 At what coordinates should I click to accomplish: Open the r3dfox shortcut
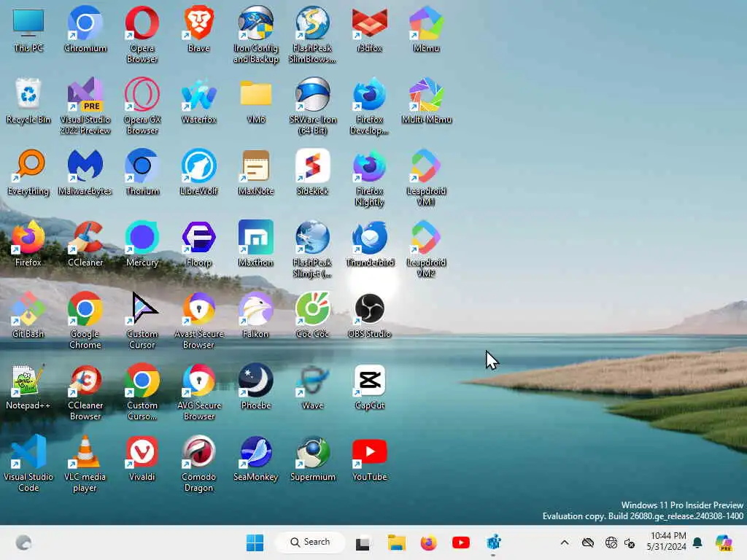coord(369,29)
